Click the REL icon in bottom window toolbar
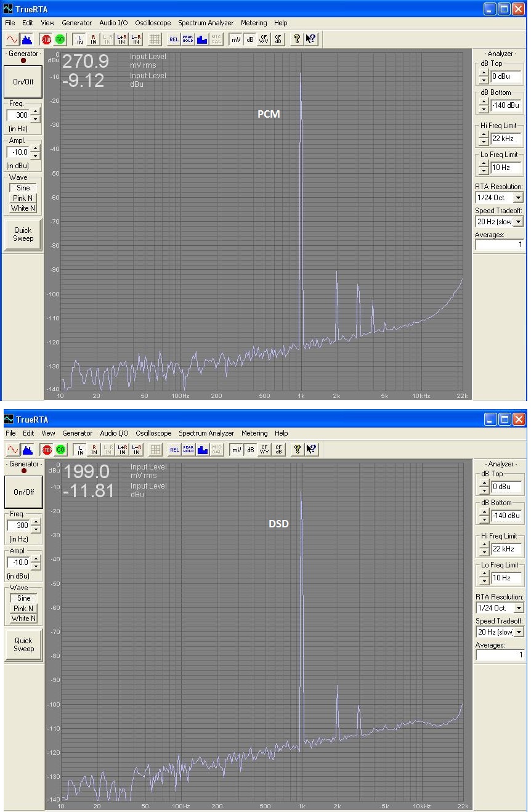This screenshot has height=812, width=531. [174, 450]
